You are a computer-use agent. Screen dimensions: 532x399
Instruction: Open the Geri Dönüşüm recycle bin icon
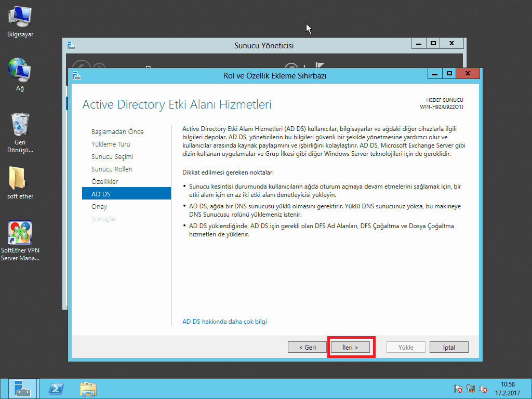point(20,132)
